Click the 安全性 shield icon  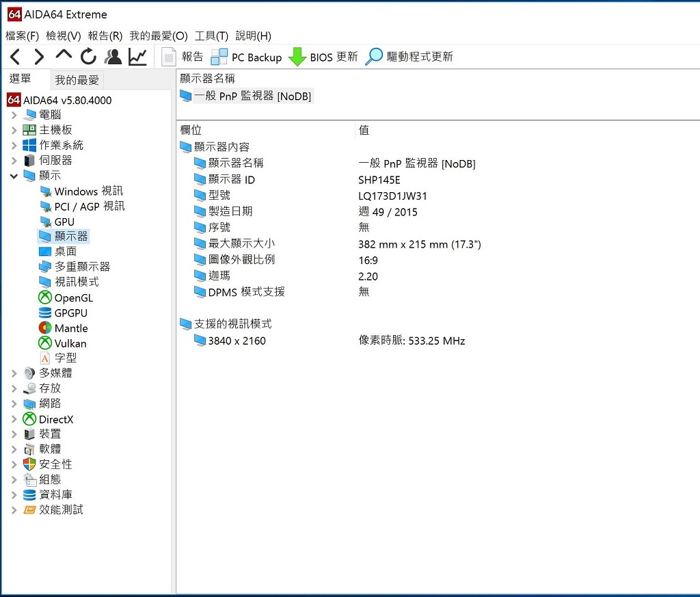[x=29, y=464]
